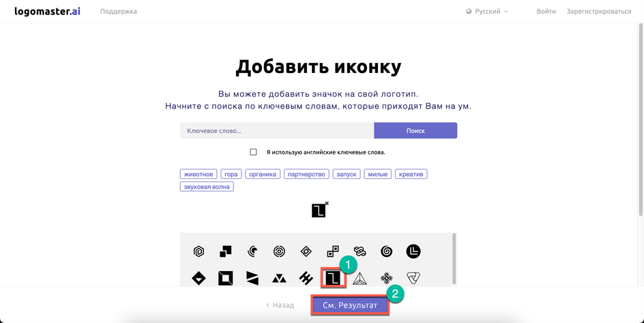Pick the ornamental four-loop knot icon
The height and width of the screenshot is (323, 644).
pos(387,279)
